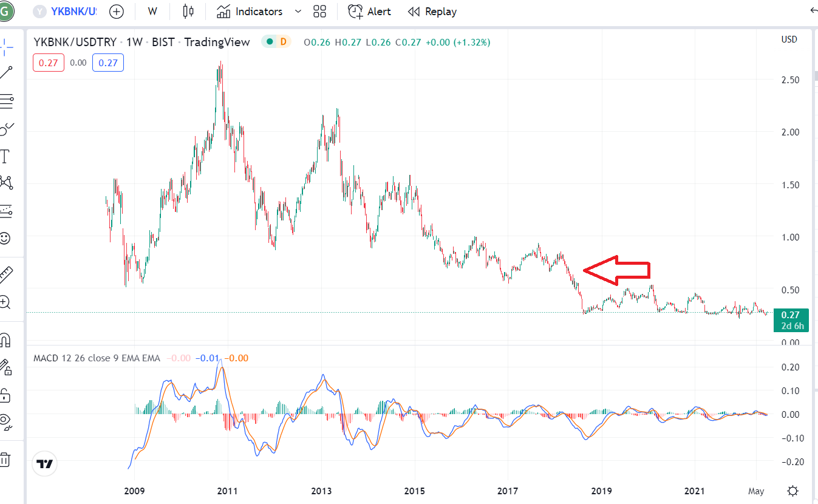The height and width of the screenshot is (504, 818).
Task: Click the 0.20 MACD axis label
Action: coord(789,367)
